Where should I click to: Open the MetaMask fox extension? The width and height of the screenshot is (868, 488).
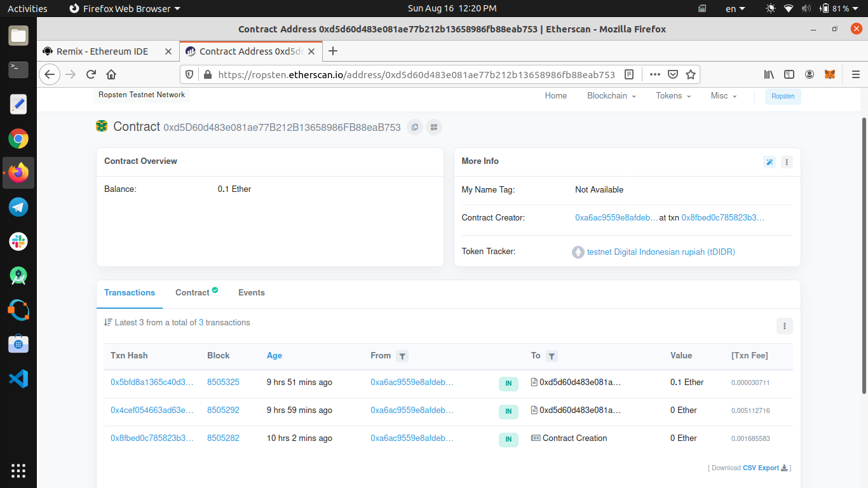point(830,74)
